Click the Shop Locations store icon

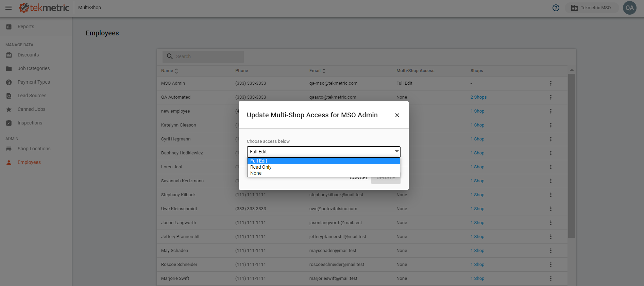click(9, 149)
